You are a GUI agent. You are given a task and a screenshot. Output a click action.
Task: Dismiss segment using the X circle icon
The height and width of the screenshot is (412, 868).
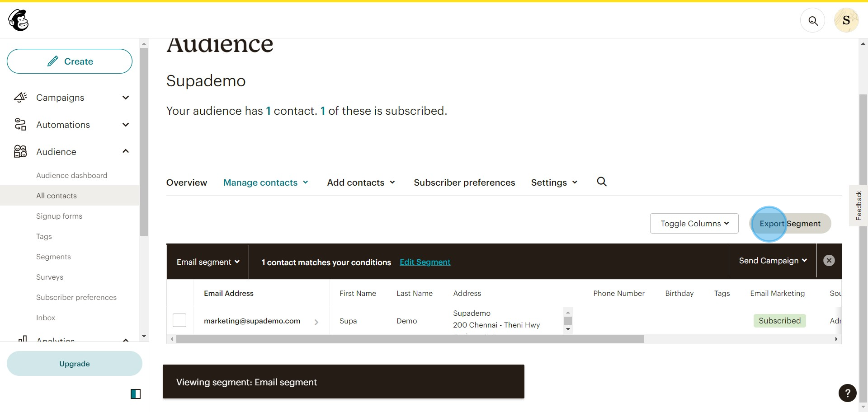[x=829, y=261]
